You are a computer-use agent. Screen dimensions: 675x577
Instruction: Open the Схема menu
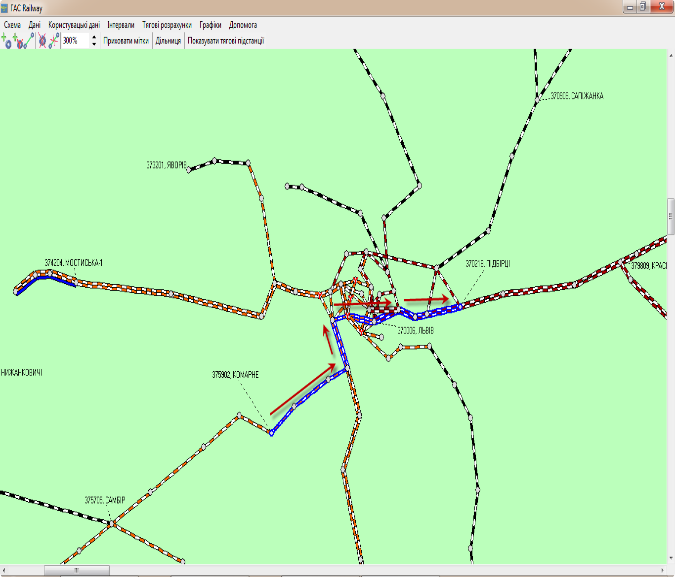tap(13, 23)
